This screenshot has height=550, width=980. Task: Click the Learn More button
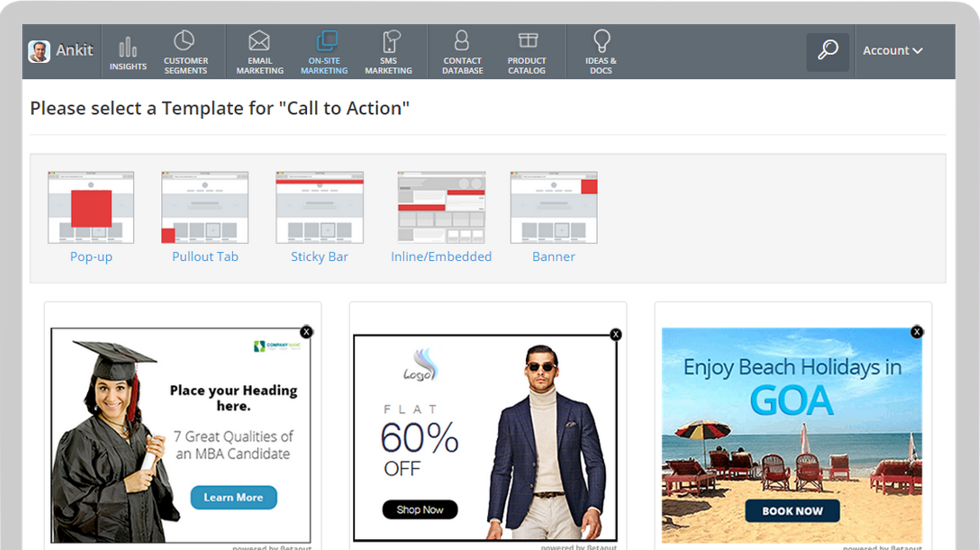pyautogui.click(x=233, y=497)
